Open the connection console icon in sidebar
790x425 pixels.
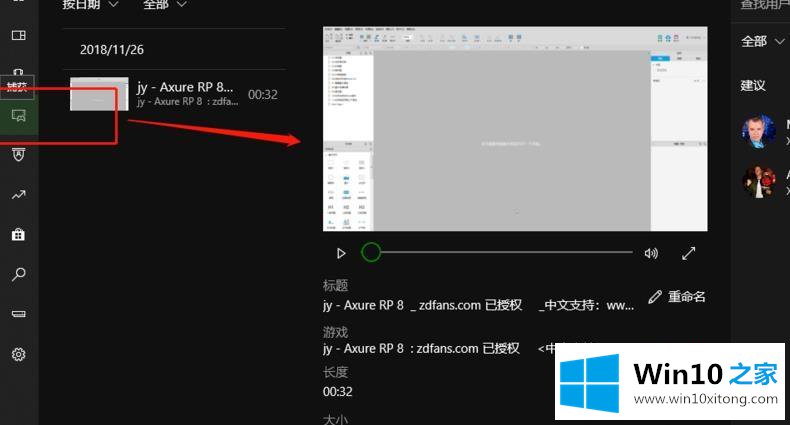19,314
